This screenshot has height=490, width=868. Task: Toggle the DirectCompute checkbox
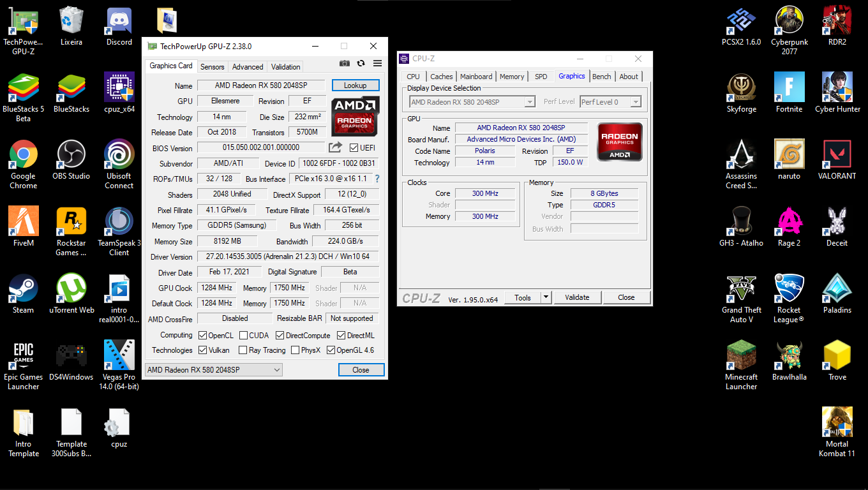[280, 335]
